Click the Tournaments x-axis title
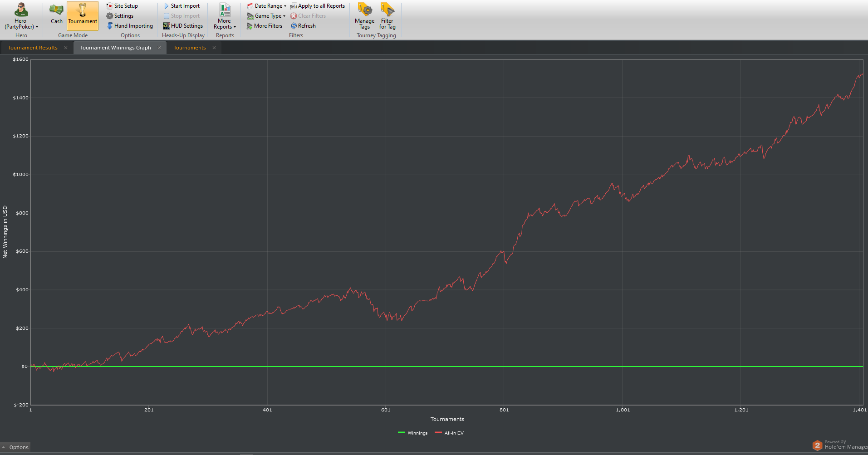The width and height of the screenshot is (868, 455). click(447, 419)
